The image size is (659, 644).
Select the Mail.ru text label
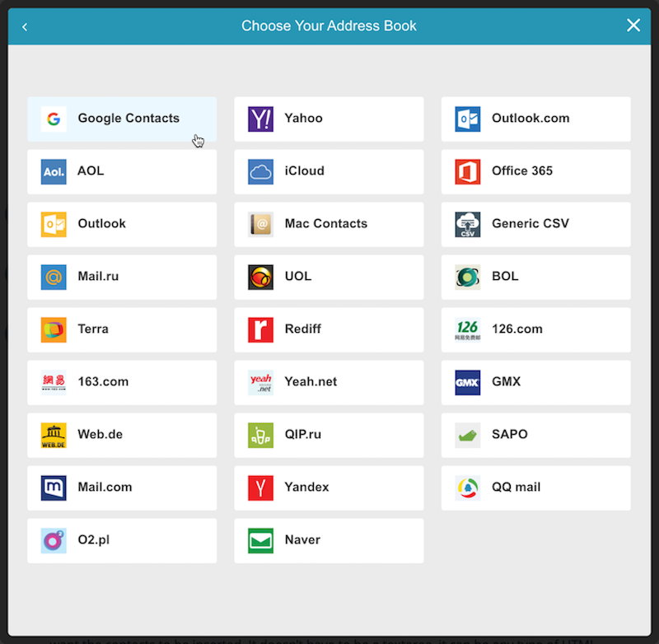click(98, 276)
